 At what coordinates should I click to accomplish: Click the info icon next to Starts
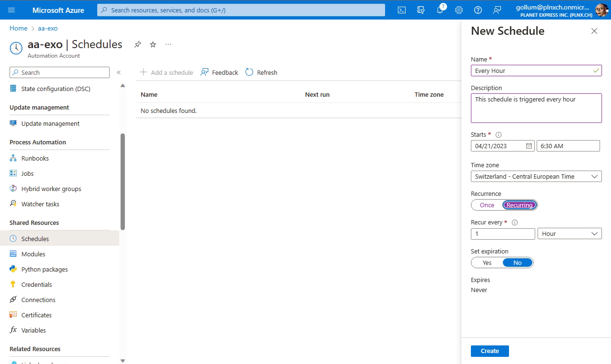coord(499,135)
